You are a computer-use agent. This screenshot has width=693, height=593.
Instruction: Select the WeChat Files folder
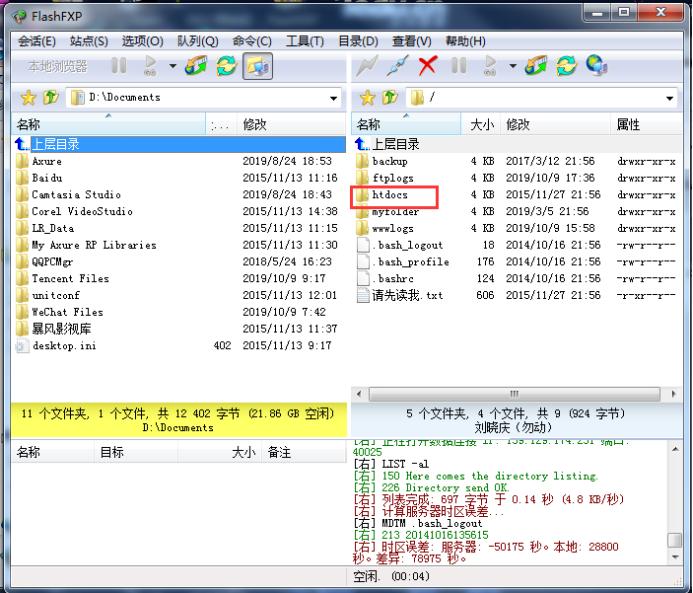coord(179,312)
